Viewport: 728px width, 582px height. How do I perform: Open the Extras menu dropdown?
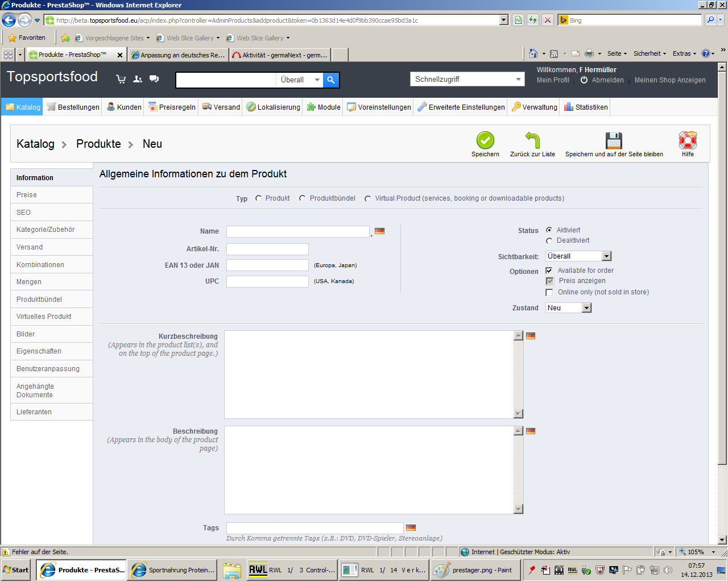point(684,53)
